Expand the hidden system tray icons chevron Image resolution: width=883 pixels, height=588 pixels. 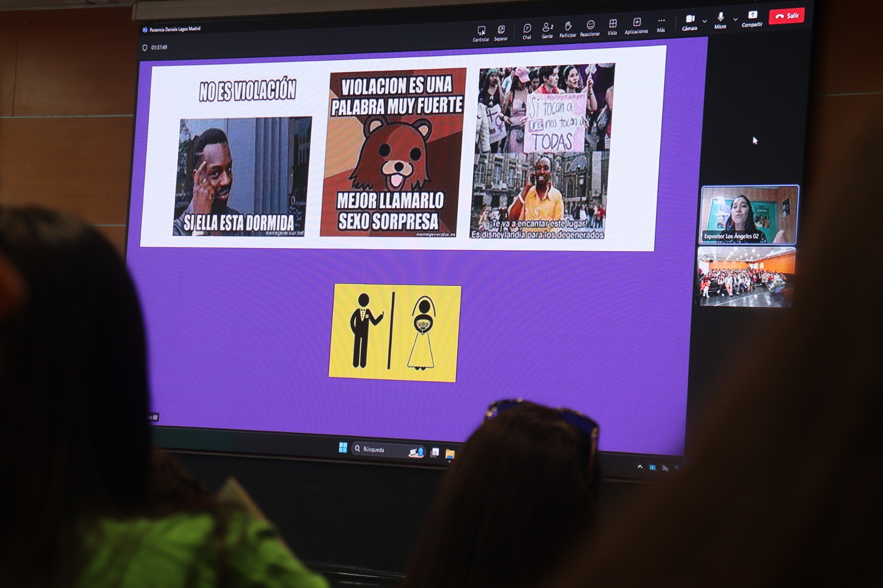tap(640, 467)
